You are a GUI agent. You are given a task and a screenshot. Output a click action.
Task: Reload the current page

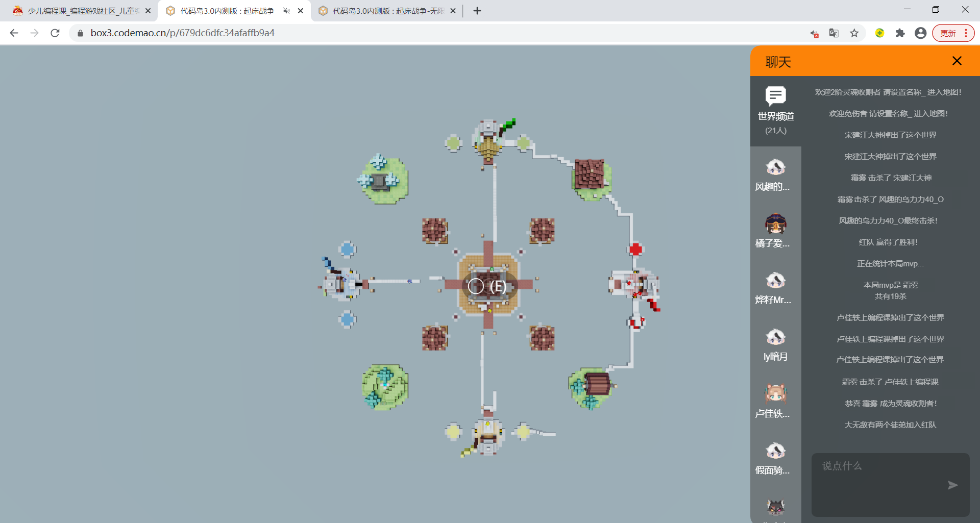[x=55, y=33]
